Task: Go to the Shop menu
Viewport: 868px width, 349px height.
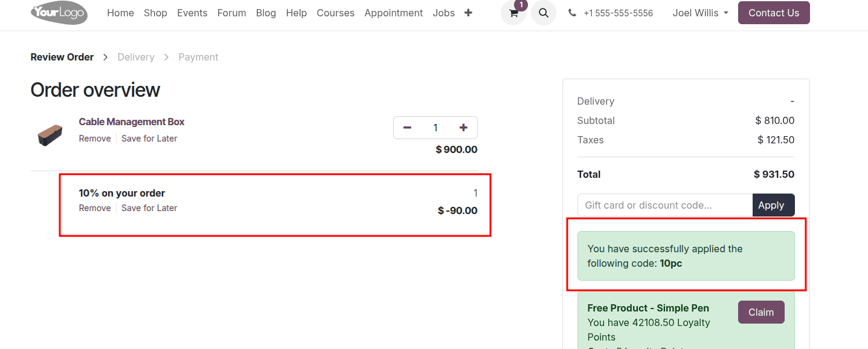Action: [x=155, y=13]
